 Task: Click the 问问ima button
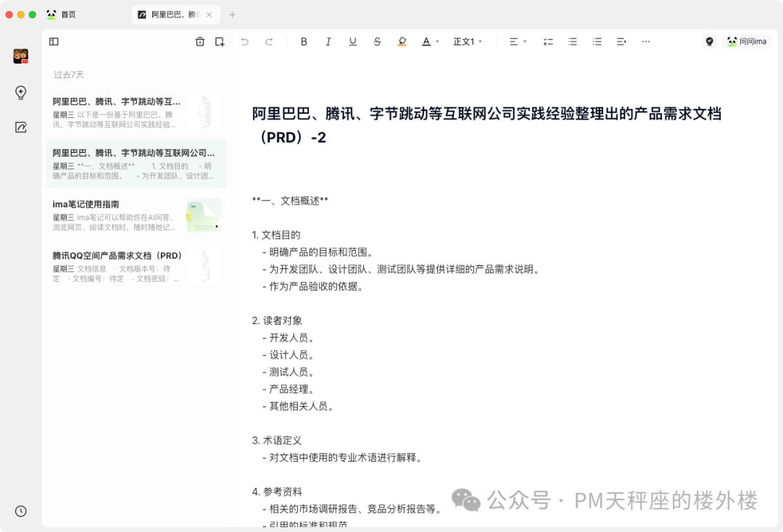[x=747, y=41]
